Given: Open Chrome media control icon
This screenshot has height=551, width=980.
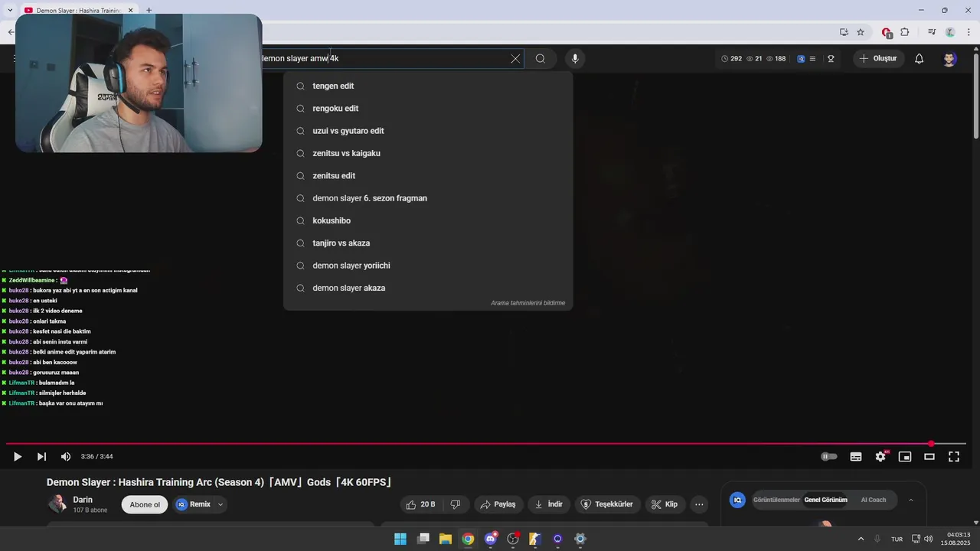Looking at the screenshot, I should [x=932, y=32].
